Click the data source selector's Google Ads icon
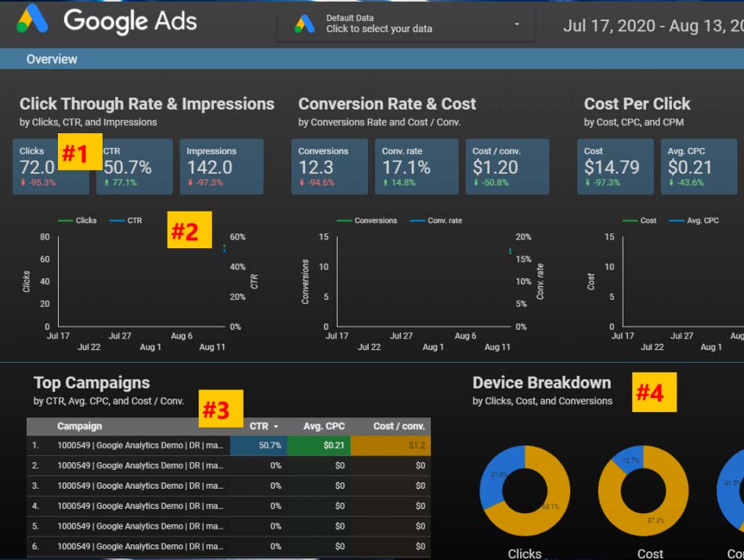This screenshot has width=744, height=560. click(x=305, y=23)
